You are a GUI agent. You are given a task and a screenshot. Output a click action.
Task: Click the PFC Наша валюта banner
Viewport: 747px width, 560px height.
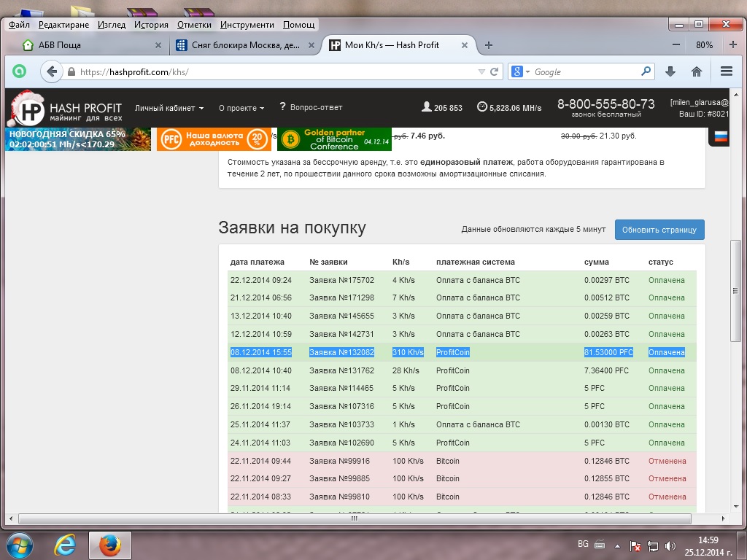pos(214,139)
